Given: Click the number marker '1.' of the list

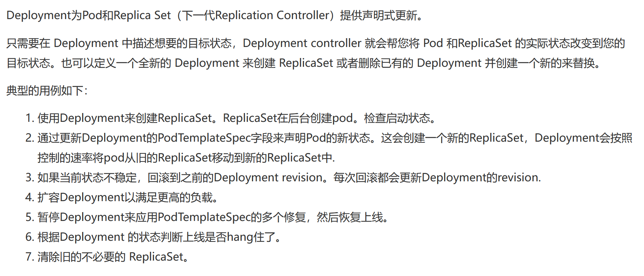Looking at the screenshot, I should click(x=30, y=118).
